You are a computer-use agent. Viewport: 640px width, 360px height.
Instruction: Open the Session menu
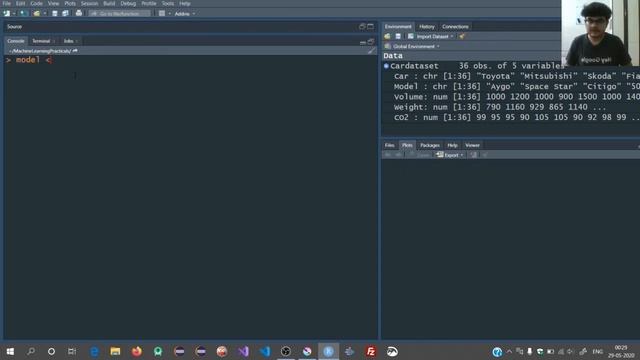[x=89, y=3]
